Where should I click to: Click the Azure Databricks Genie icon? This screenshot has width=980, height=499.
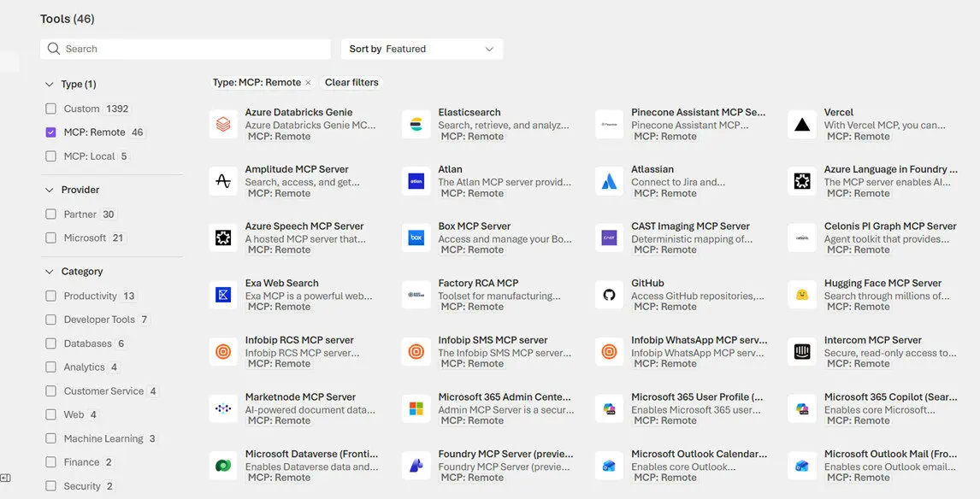(223, 124)
